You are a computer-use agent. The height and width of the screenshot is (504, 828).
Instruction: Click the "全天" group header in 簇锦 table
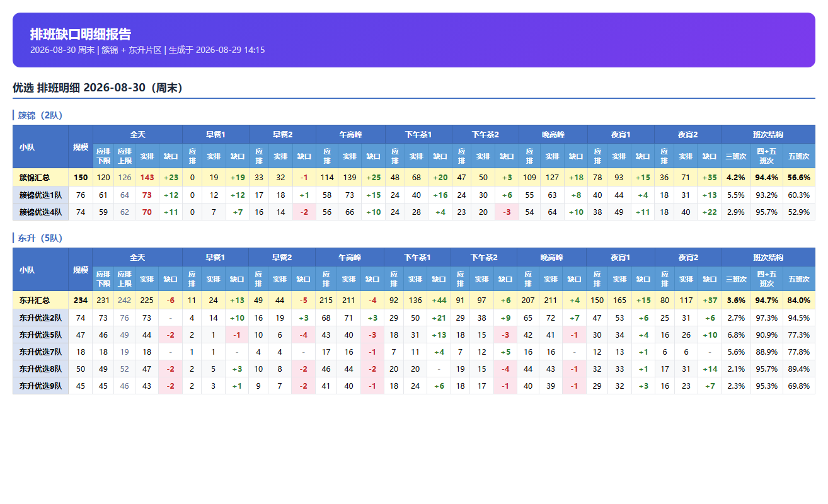pos(138,135)
